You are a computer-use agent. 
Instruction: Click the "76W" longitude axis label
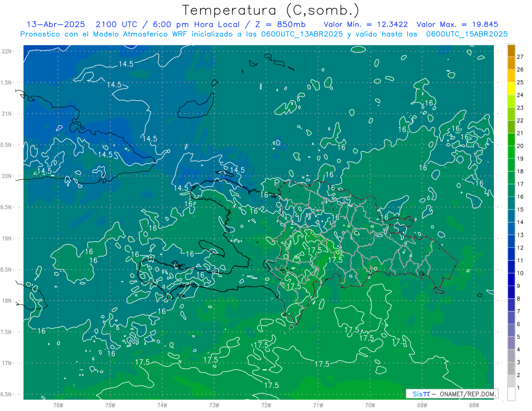[58, 405]
